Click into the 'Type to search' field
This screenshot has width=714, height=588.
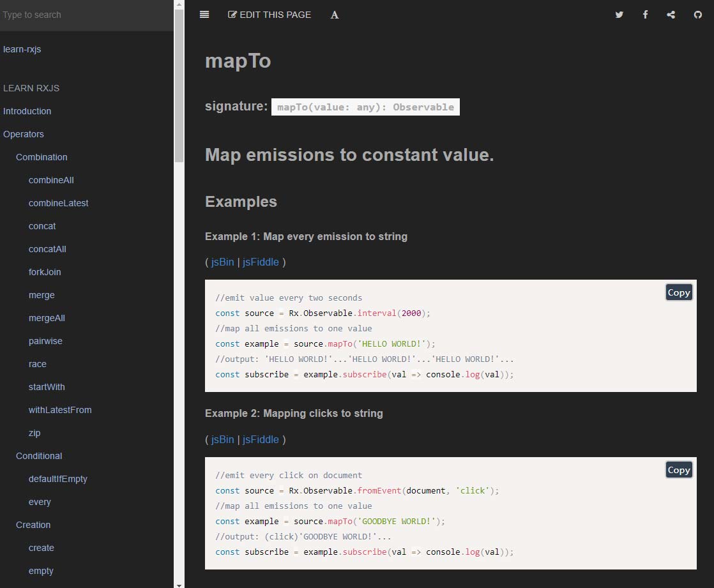pyautogui.click(x=86, y=15)
